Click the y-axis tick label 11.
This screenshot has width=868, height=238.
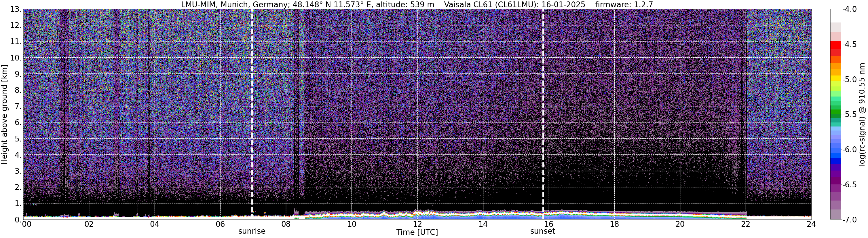(16, 42)
